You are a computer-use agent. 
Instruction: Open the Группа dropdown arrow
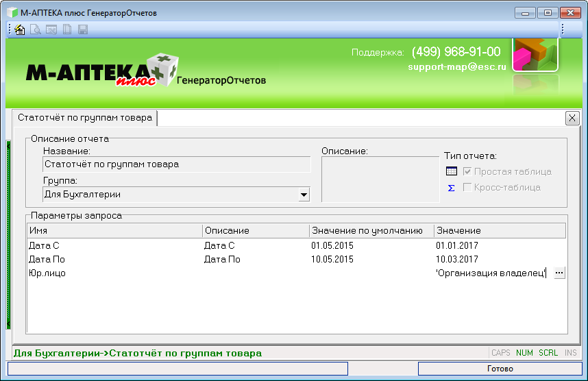304,195
